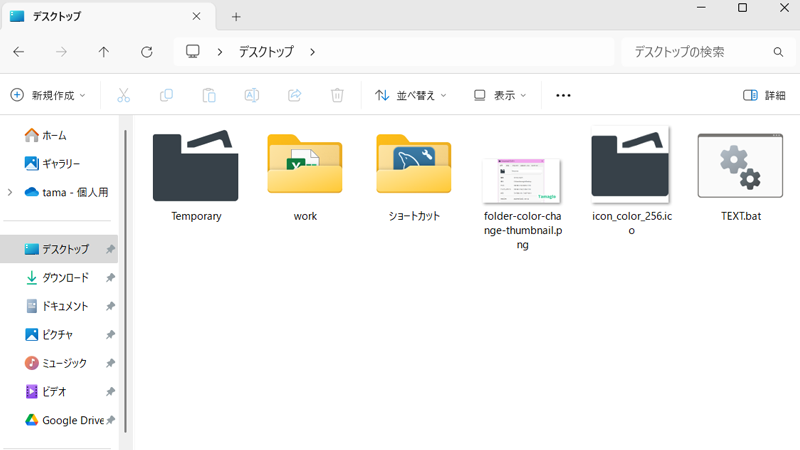Close the デスクトップ tab
The height and width of the screenshot is (450, 800).
(x=196, y=16)
